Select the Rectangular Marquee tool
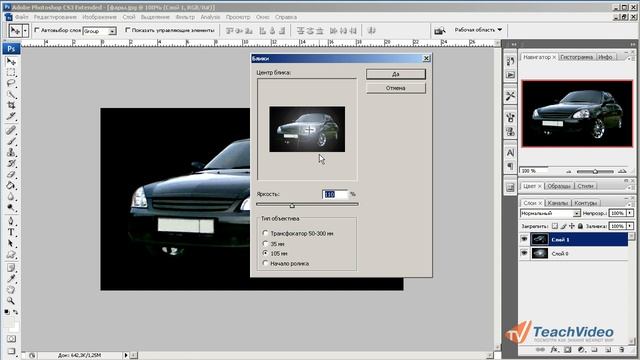The image size is (640, 360). (x=11, y=72)
